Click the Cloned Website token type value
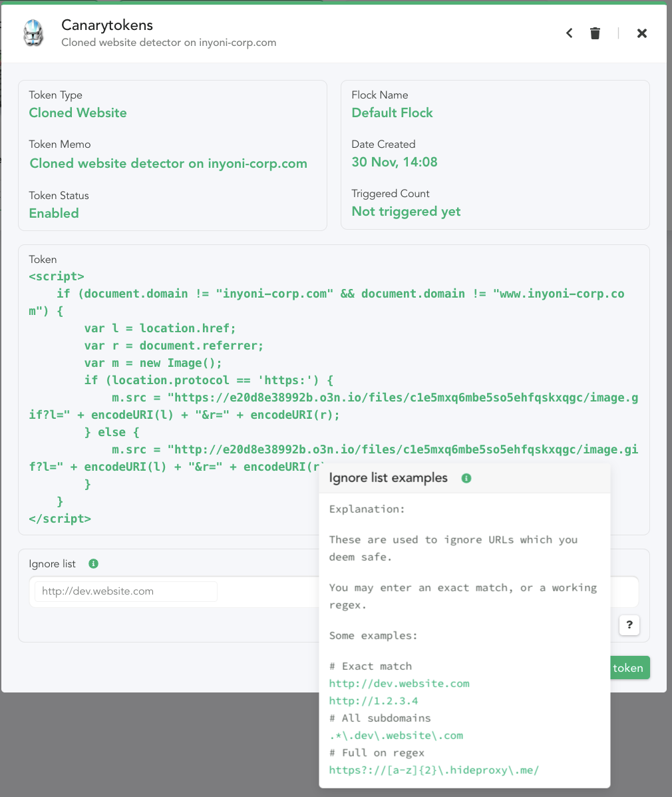This screenshot has height=797, width=672. click(x=78, y=113)
